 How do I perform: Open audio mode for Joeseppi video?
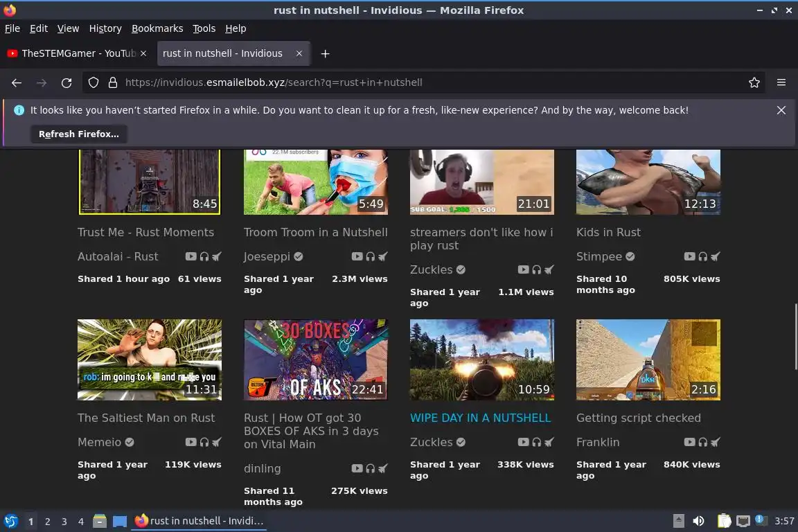pyautogui.click(x=371, y=256)
